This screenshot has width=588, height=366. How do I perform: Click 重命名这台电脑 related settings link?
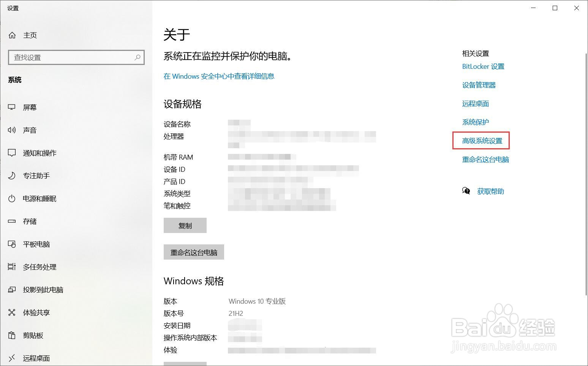click(485, 159)
